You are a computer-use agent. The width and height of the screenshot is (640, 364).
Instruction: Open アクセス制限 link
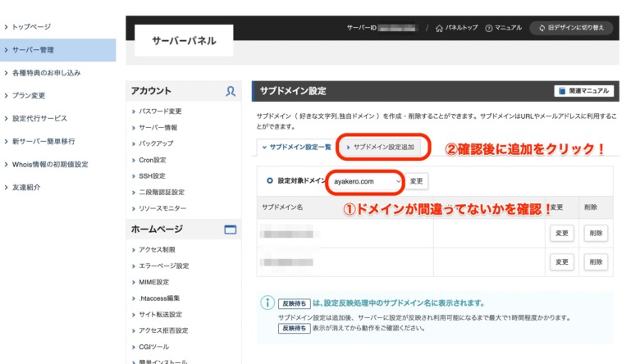pyautogui.click(x=157, y=249)
